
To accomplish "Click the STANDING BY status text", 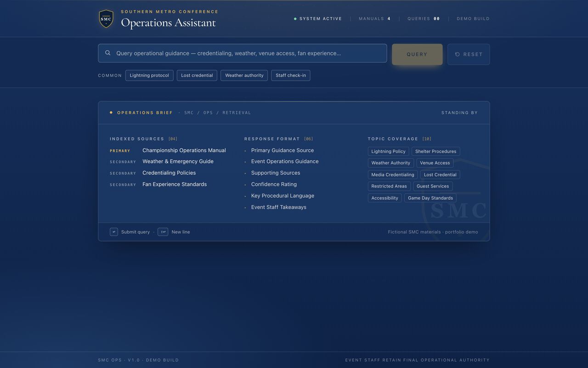I will pos(459,113).
